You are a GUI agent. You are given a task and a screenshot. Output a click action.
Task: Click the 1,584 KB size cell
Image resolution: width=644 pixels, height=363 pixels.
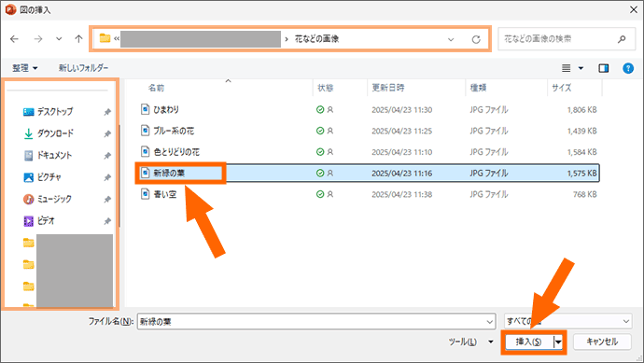point(581,152)
